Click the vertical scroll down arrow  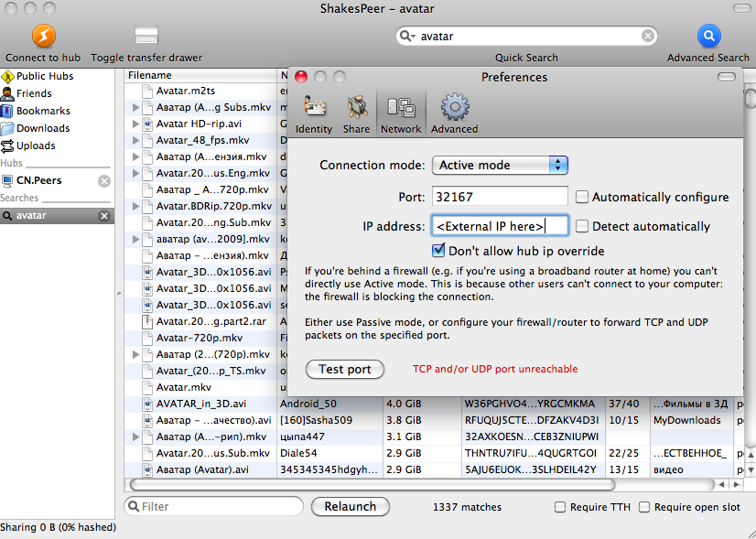[x=751, y=470]
